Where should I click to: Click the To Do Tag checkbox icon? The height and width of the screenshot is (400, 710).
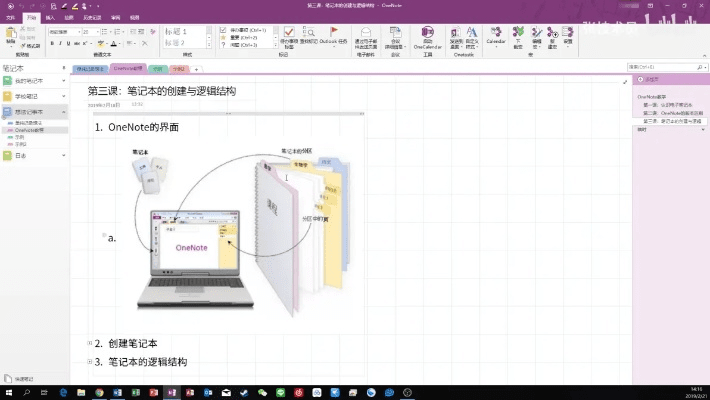(x=285, y=34)
